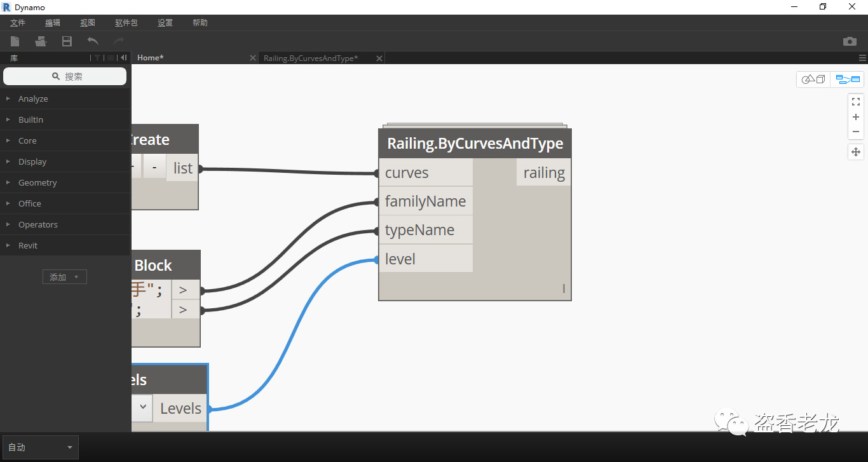Change library view with the list layout icon
This screenshot has height=462, width=868.
coord(111,58)
